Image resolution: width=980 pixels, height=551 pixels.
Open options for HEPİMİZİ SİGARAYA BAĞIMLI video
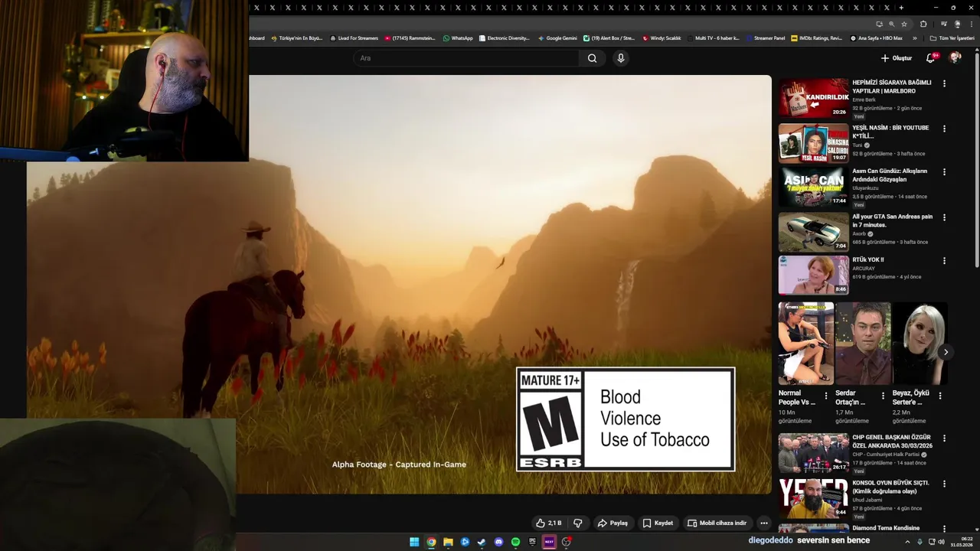click(x=944, y=83)
